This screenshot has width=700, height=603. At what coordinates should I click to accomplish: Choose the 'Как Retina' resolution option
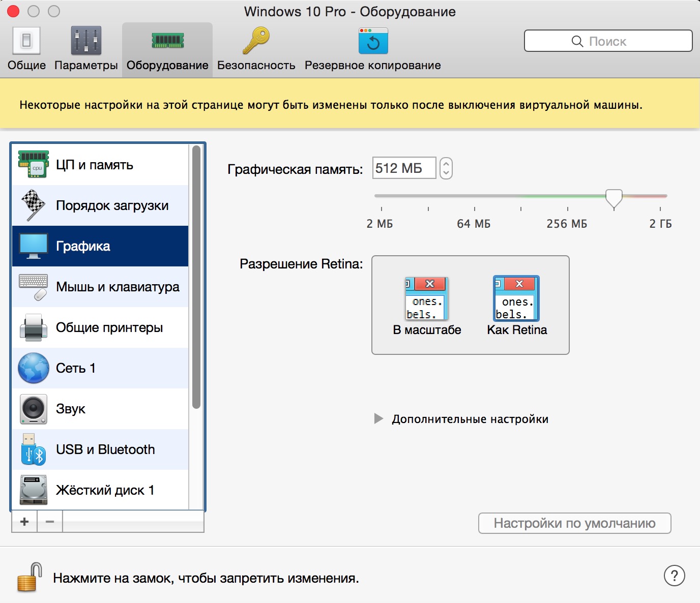(516, 306)
